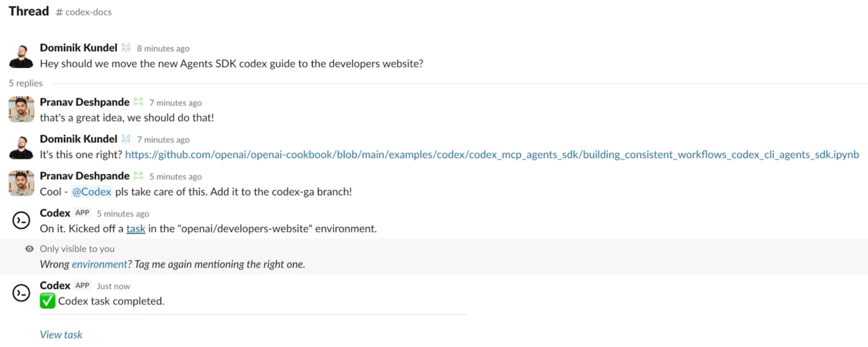
Task: Click the 'View task' link
Action: point(61,335)
